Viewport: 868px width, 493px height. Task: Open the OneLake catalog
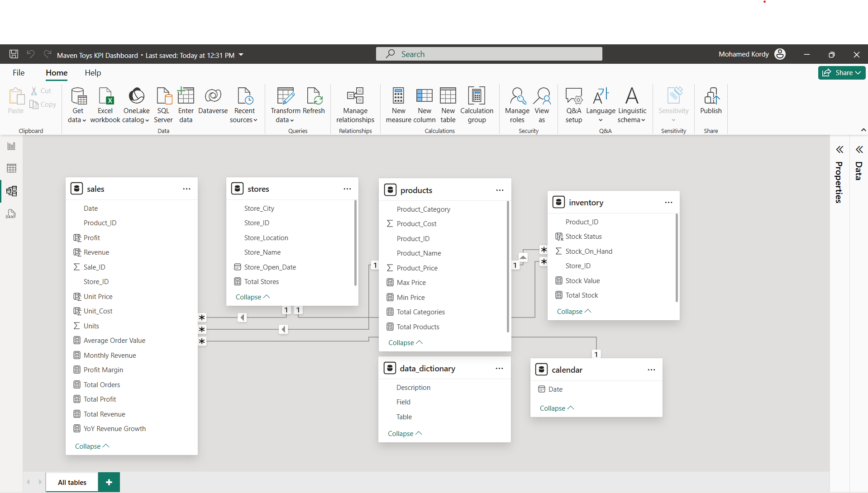136,105
